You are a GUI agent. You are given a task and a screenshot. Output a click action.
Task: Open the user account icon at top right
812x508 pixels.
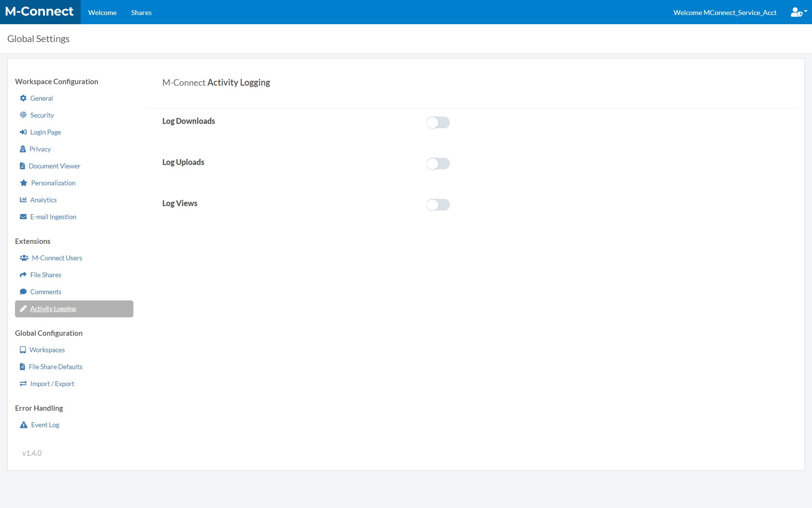[796, 12]
